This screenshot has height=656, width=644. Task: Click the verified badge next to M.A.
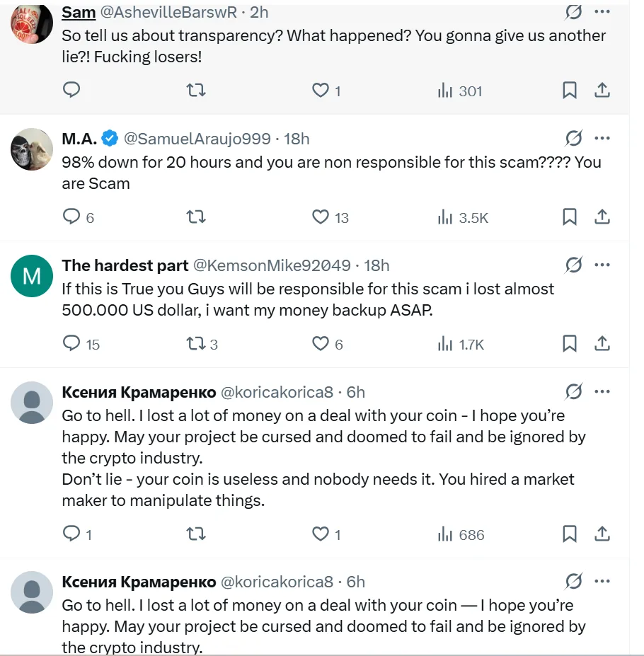[108, 139]
